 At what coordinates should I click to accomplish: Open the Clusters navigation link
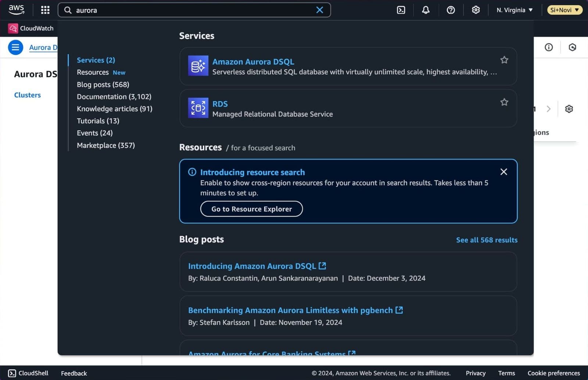[28, 95]
